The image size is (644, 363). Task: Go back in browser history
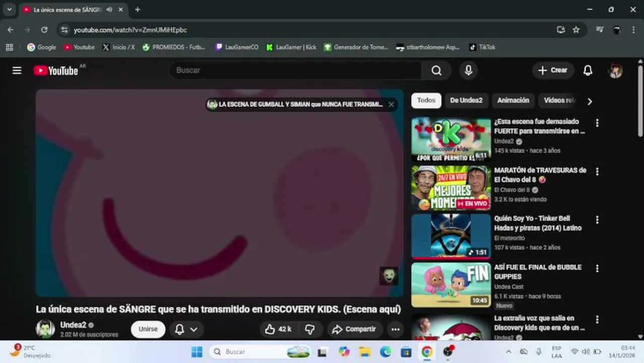coord(11,30)
